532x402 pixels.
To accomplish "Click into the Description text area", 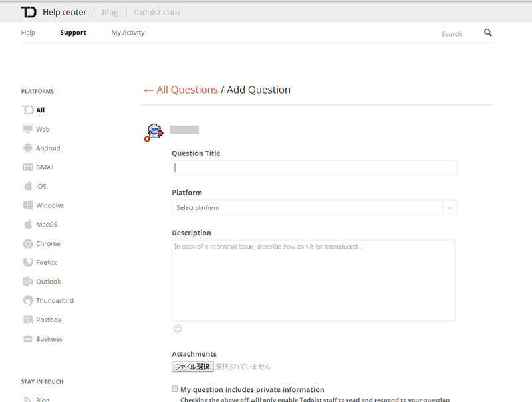I will click(x=313, y=280).
